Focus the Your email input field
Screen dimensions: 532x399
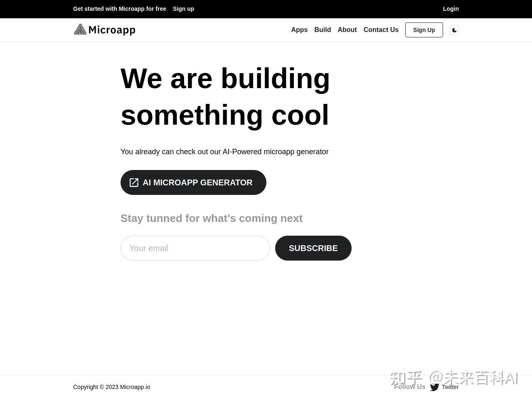pyautogui.click(x=195, y=248)
